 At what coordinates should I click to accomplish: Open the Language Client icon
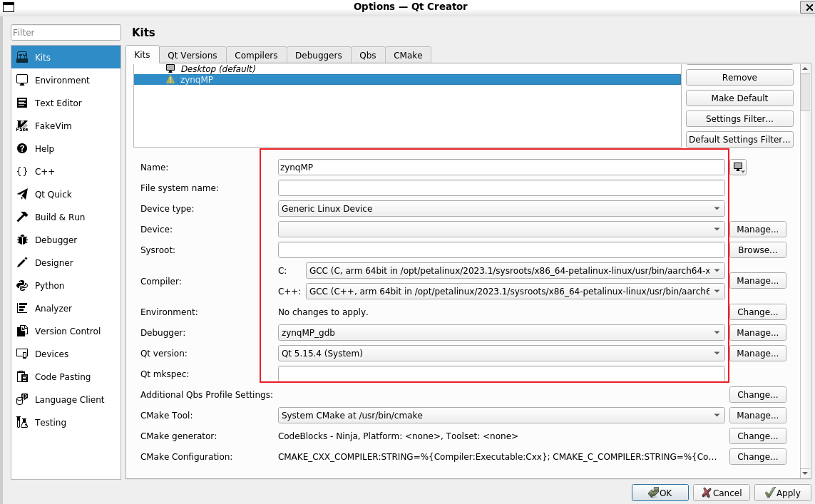coord(22,400)
